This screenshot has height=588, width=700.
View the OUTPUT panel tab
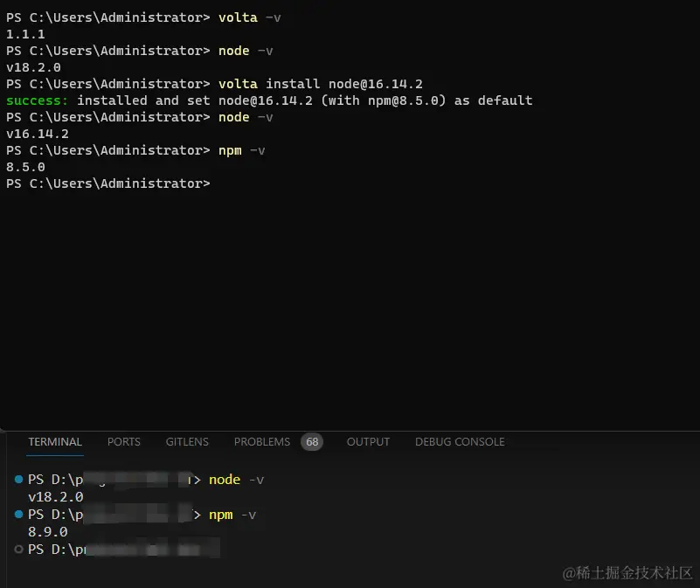click(367, 442)
